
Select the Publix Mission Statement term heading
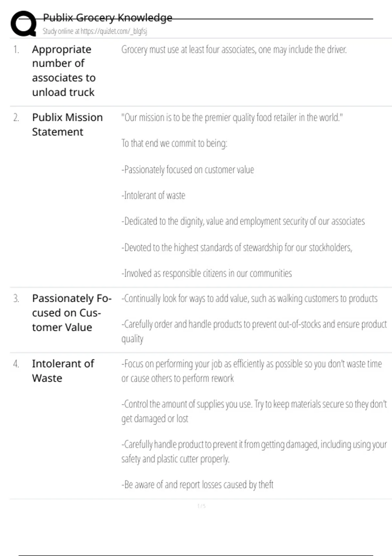pyautogui.click(x=67, y=124)
